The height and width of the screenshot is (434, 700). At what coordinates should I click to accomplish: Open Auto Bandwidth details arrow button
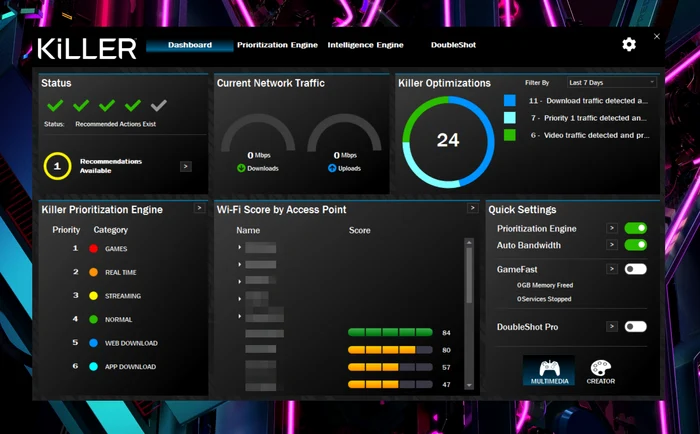(x=612, y=245)
